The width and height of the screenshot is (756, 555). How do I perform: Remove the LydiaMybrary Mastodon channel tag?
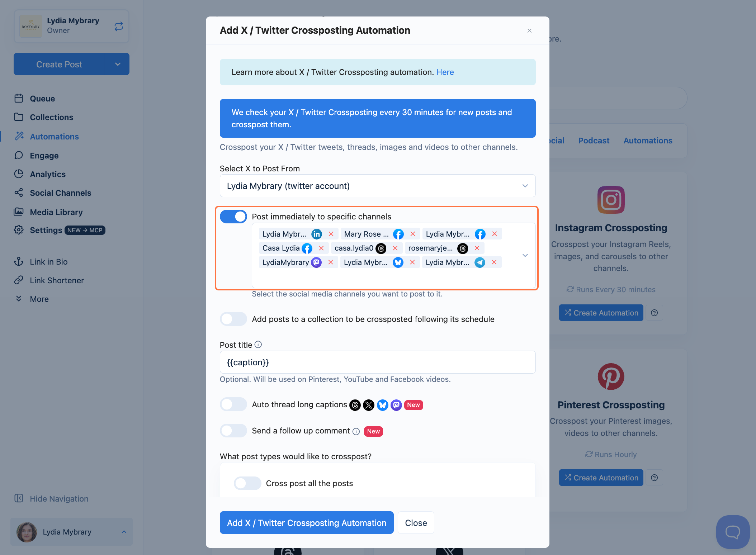[331, 262]
